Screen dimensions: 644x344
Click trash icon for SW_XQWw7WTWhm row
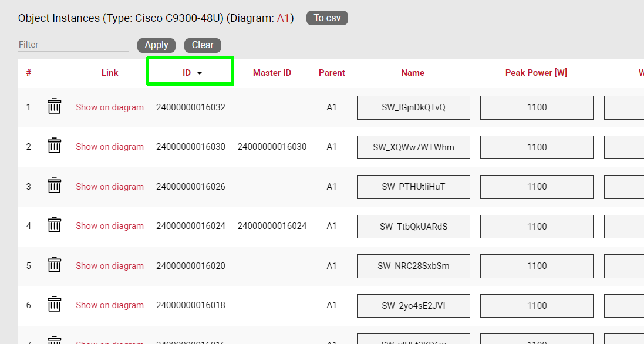tap(54, 146)
